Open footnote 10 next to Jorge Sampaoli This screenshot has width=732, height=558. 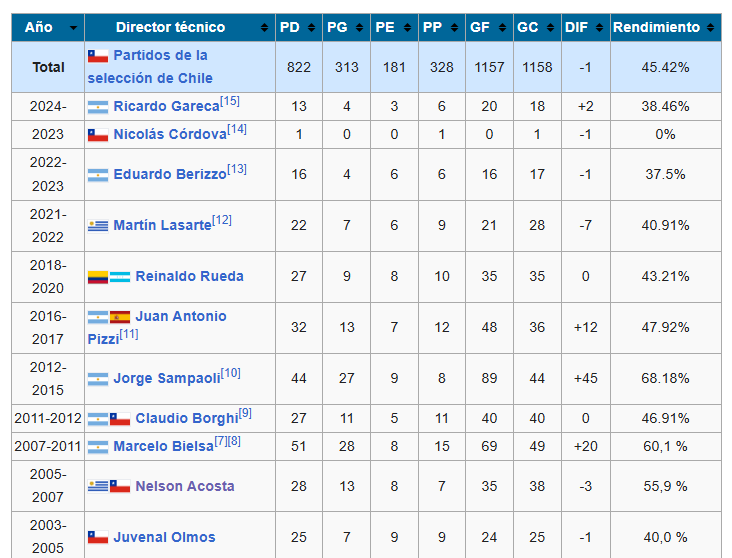click(230, 374)
